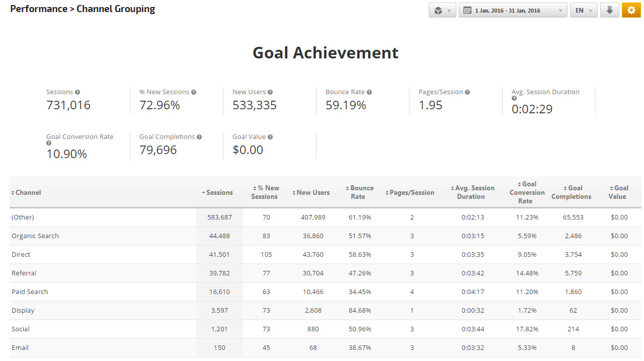The height and width of the screenshot is (361, 644).
Task: Click the help icon next to Bounce Rate
Action: (x=369, y=92)
